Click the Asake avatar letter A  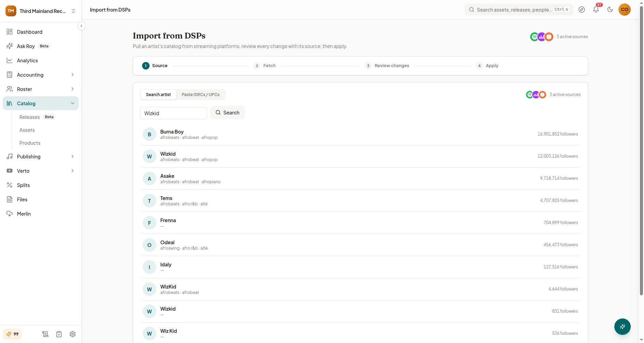point(149,178)
